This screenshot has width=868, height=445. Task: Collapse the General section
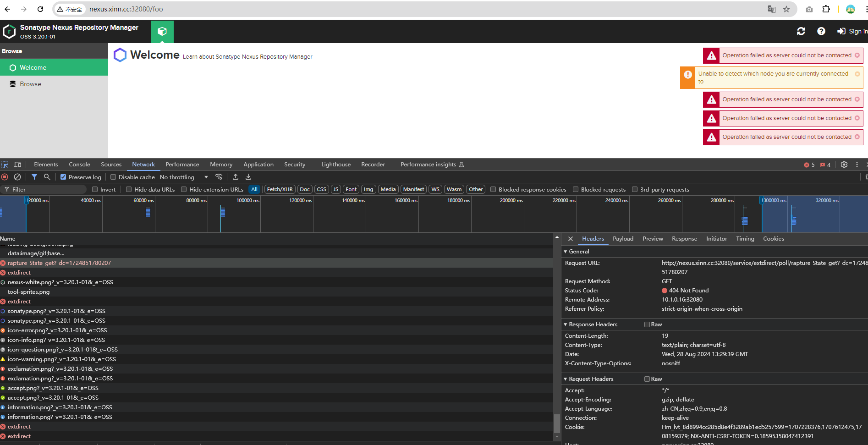pos(566,252)
